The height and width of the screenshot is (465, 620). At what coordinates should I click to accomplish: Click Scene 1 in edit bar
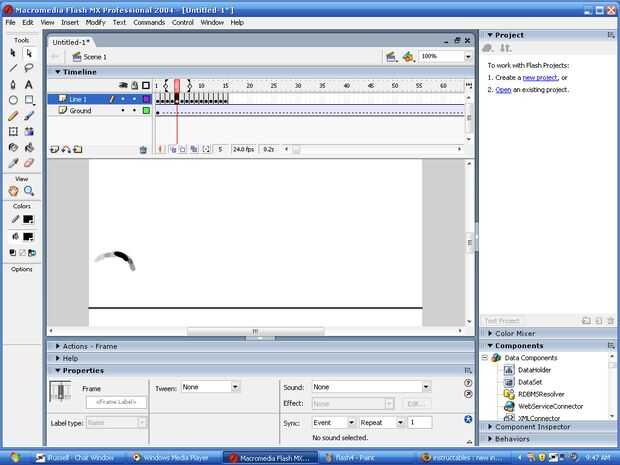pyautogui.click(x=89, y=57)
